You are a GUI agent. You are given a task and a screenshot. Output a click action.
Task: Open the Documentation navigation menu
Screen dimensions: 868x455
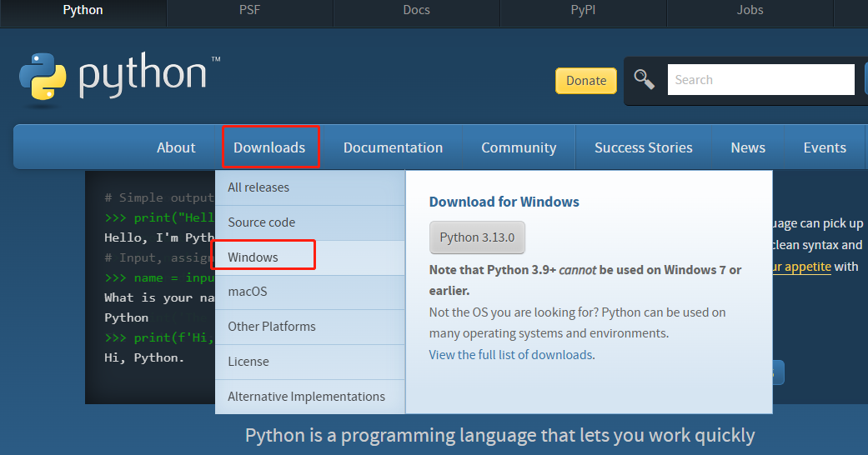(393, 147)
